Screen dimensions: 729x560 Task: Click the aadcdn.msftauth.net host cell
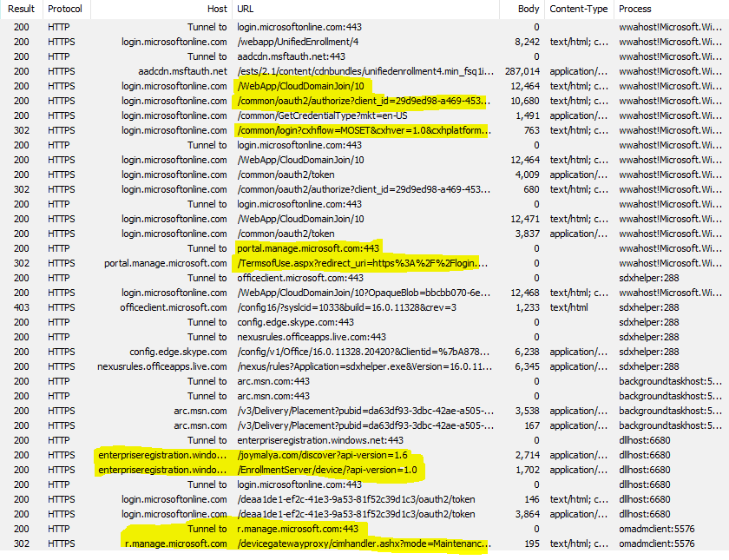(183, 71)
